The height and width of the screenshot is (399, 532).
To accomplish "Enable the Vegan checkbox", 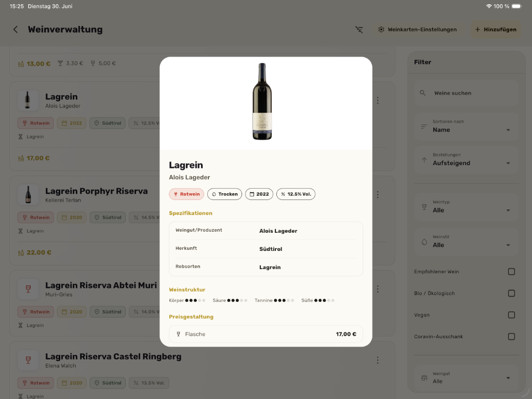I will click(x=511, y=315).
